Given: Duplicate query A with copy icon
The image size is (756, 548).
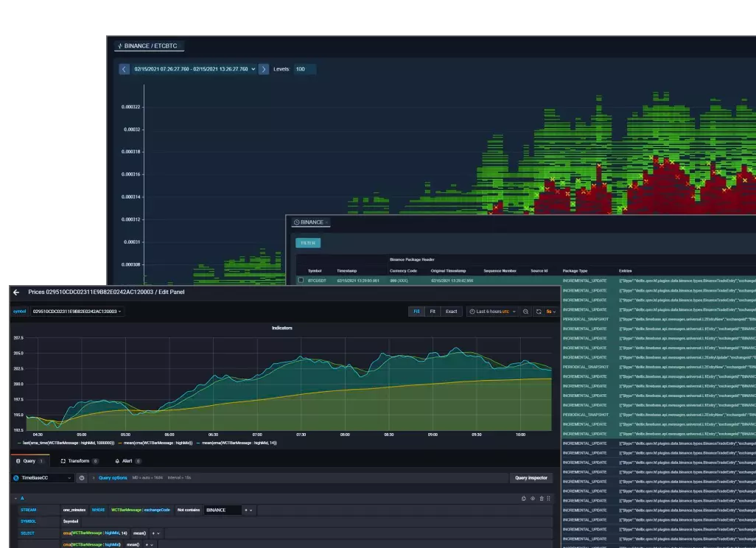Looking at the screenshot, I should [x=524, y=499].
